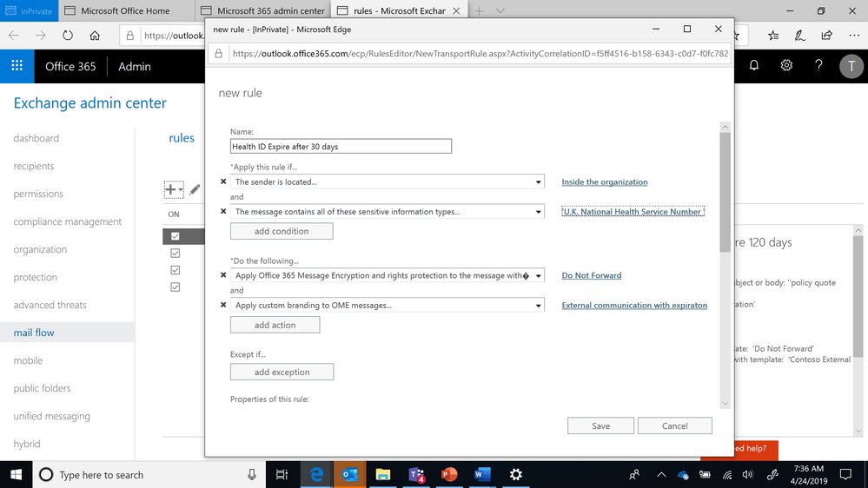
Task: Toggle the third rule's ON checkbox
Action: 175,270
